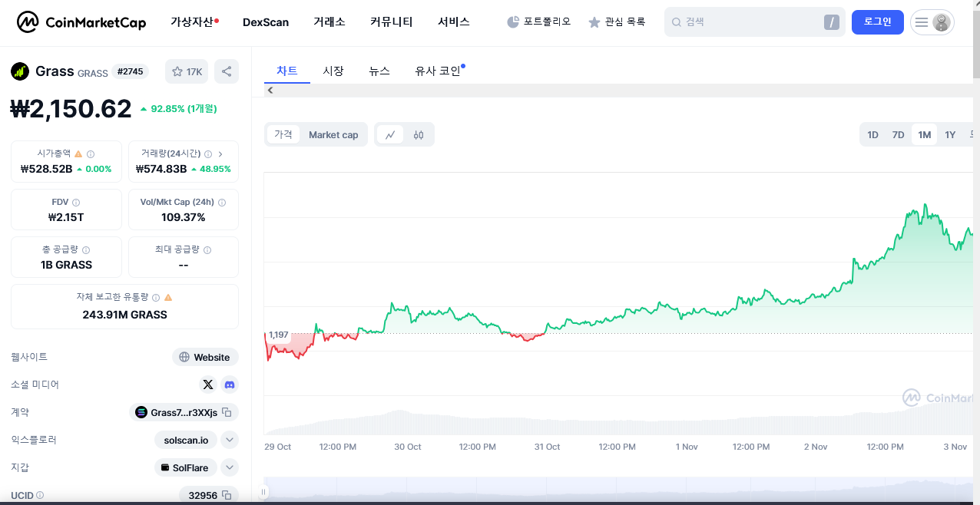Screen dimensions: 980x505
Task: Click the 1,197 price label on chart
Action: point(279,335)
